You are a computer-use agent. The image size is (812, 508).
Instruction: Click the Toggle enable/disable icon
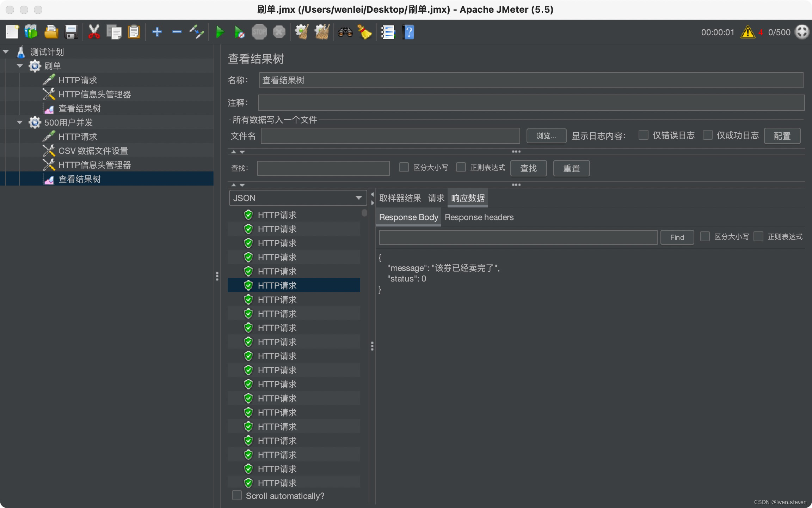point(197,32)
